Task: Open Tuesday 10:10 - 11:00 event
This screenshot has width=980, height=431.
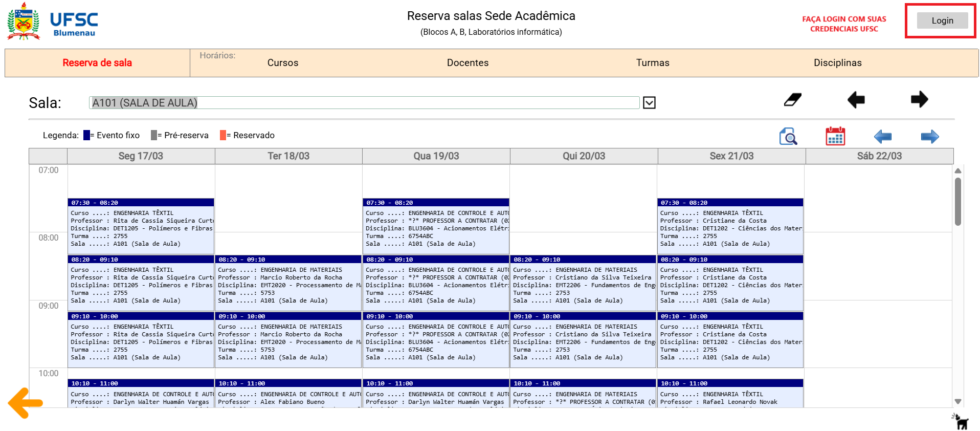Action: [288, 393]
